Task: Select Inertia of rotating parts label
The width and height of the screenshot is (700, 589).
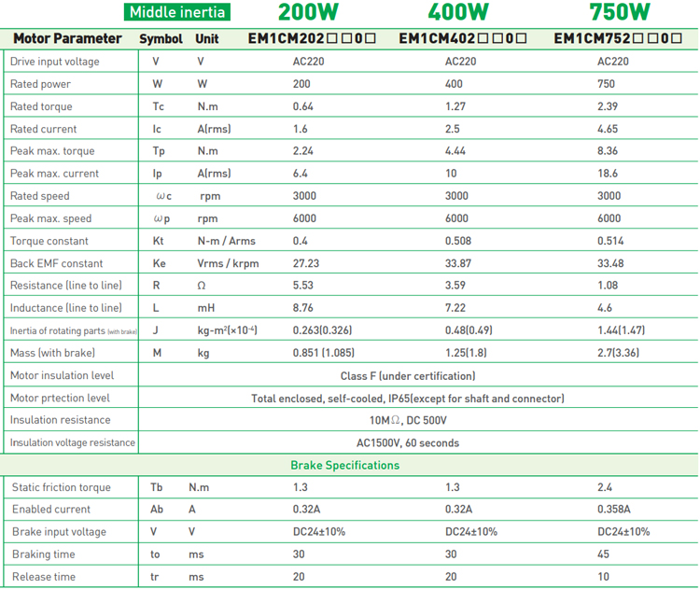Action: point(73,330)
